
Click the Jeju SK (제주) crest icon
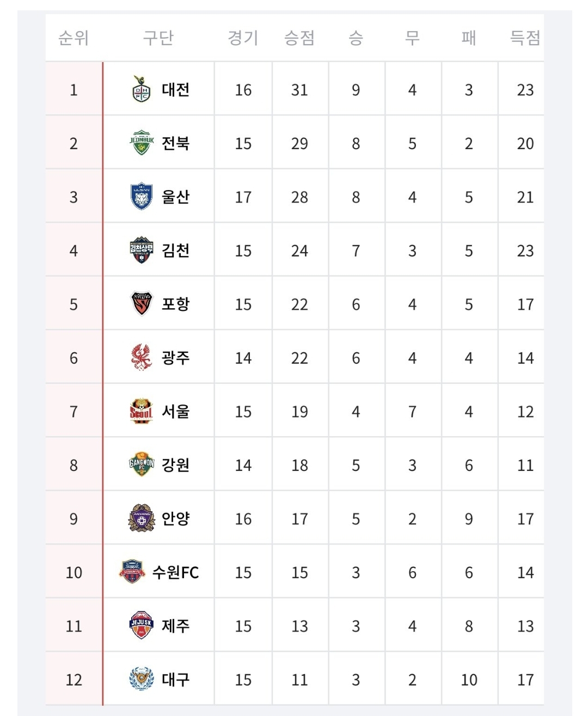142,626
